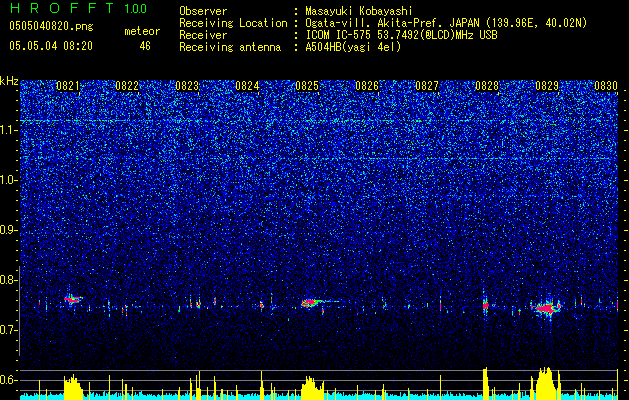The height and width of the screenshot is (400, 629).
Task: Click the 'Observer' field label
Action: [203, 11]
